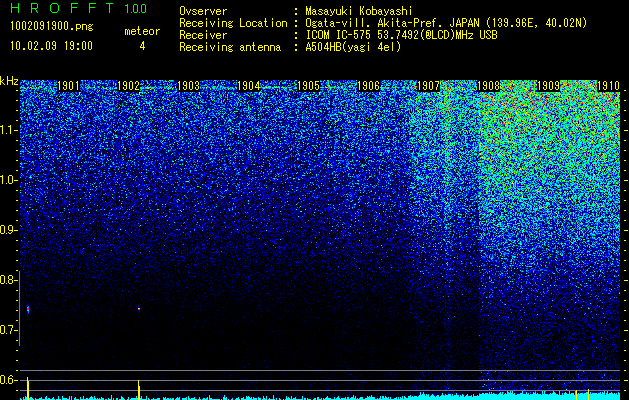Click the Ogata-vill. Akita-Pref. JAPAN location text
Screen dimensions: 629x400
(x=446, y=23)
